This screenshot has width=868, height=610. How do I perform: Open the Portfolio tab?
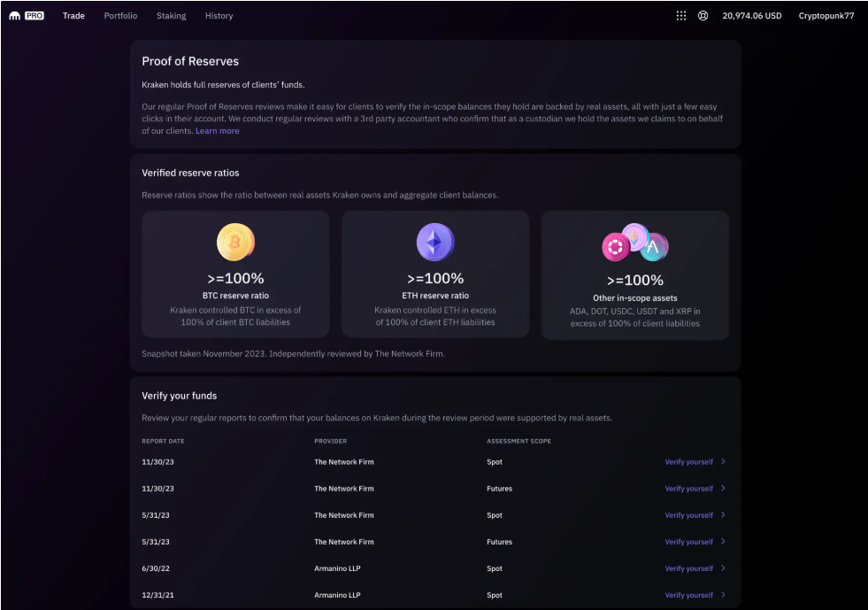coord(120,16)
